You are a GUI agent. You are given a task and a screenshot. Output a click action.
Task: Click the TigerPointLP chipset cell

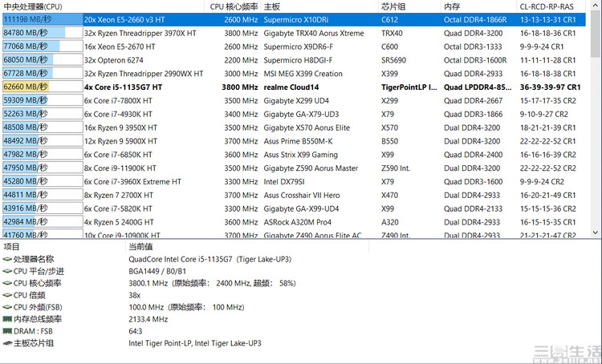[409, 87]
